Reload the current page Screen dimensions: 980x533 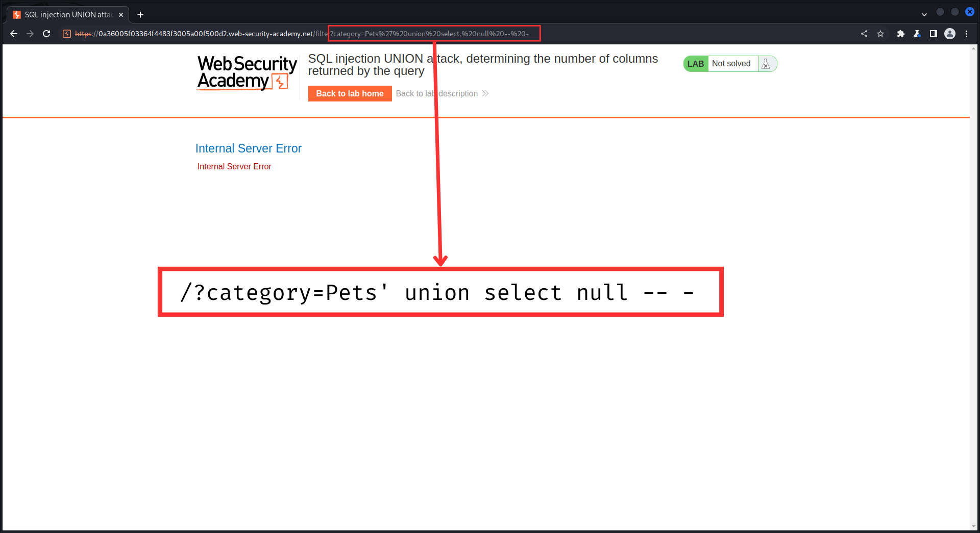pos(46,34)
